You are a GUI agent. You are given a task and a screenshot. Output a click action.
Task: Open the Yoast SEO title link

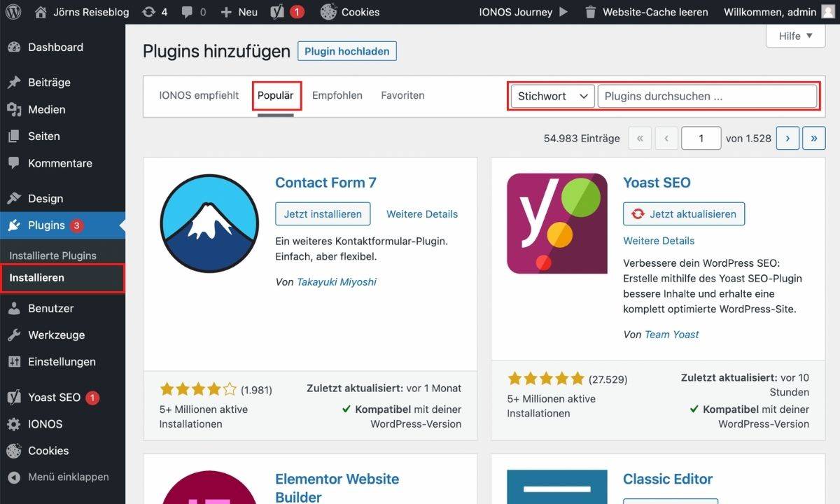point(657,183)
